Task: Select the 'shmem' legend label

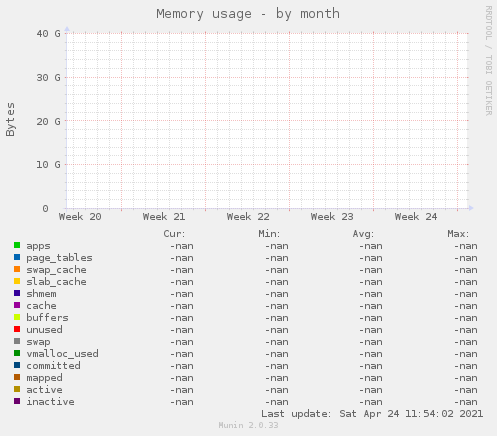Action: pos(41,294)
